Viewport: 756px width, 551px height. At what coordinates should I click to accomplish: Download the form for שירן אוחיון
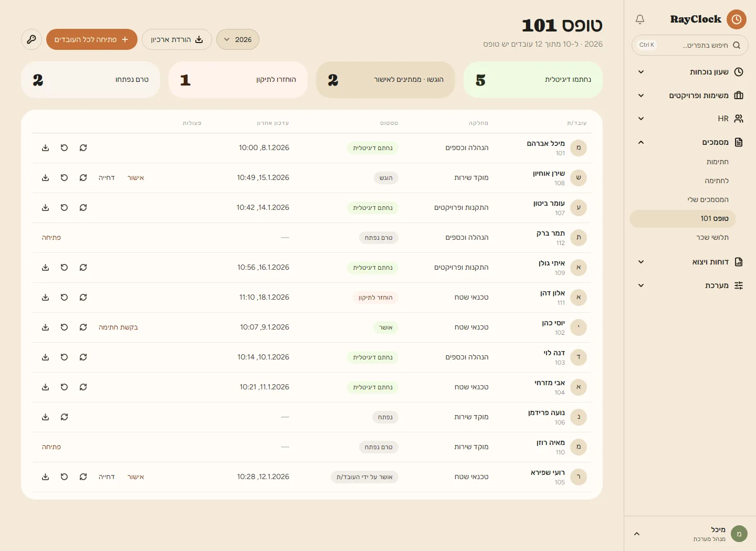click(46, 178)
